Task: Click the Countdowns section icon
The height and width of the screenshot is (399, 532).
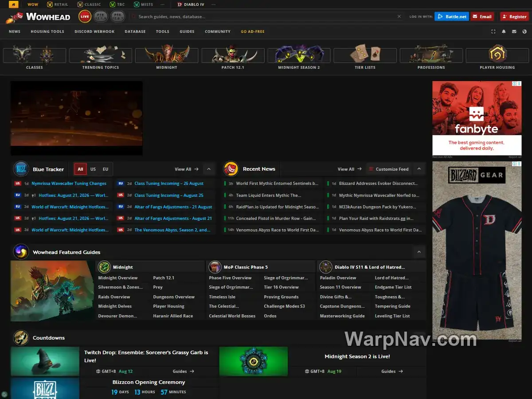Action: pyautogui.click(x=21, y=337)
